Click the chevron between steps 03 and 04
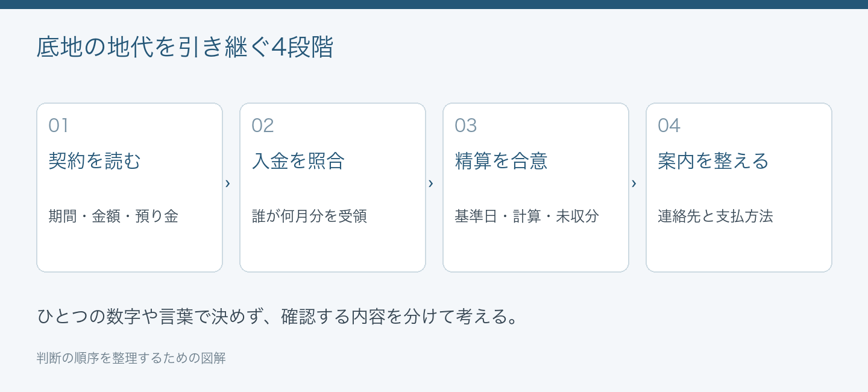Image resolution: width=868 pixels, height=392 pixels. pyautogui.click(x=634, y=183)
